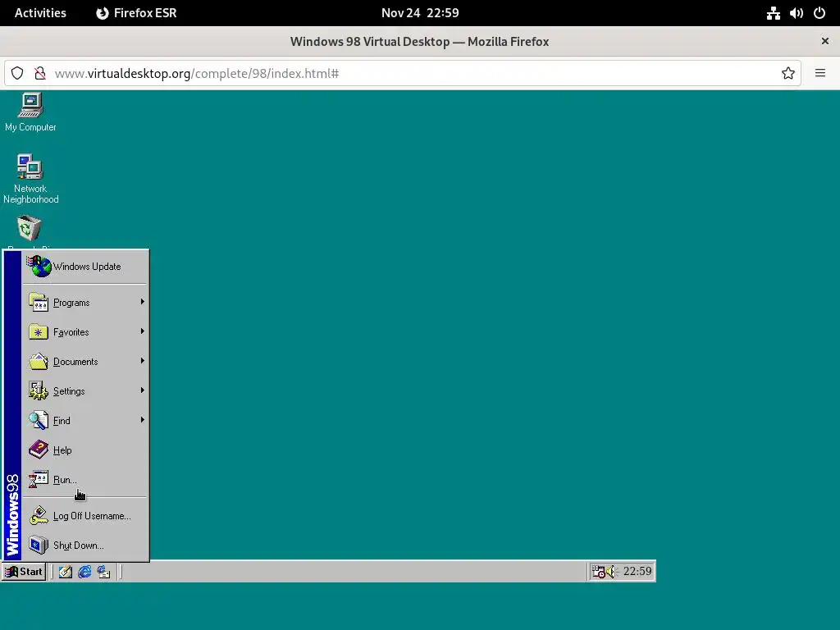The image size is (840, 630).
Task: Open the Favorites menu item
Action: [x=85, y=332]
